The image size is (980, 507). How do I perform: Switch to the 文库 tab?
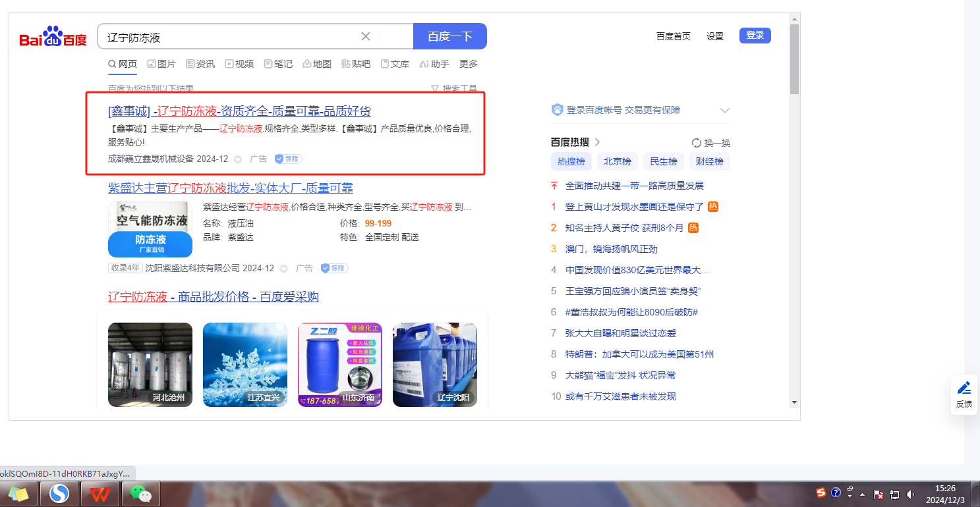click(x=395, y=64)
